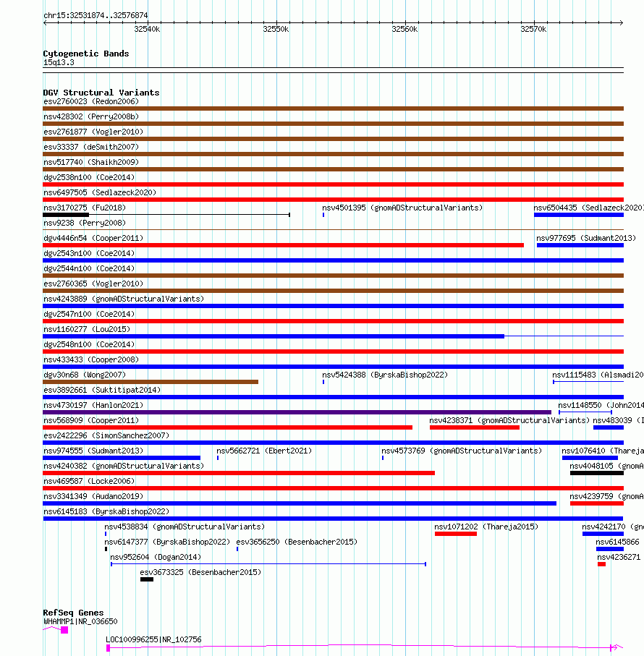Viewport: 644px width, 656px height.
Task: Click the esv2760023 (Redon2006) variant label
Action: (x=90, y=101)
